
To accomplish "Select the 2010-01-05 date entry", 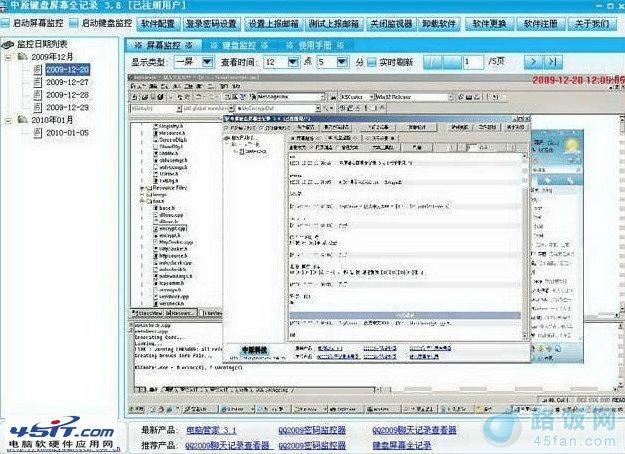I will (67, 133).
